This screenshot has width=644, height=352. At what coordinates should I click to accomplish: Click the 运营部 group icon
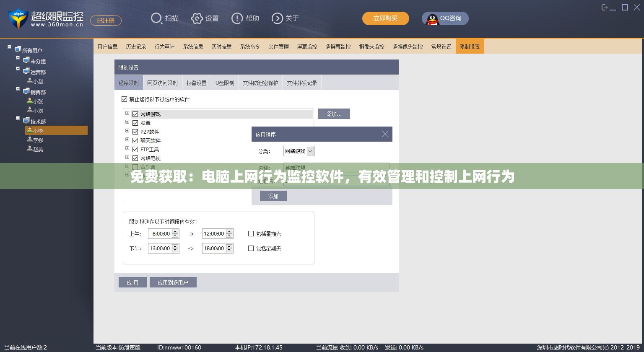click(x=26, y=71)
